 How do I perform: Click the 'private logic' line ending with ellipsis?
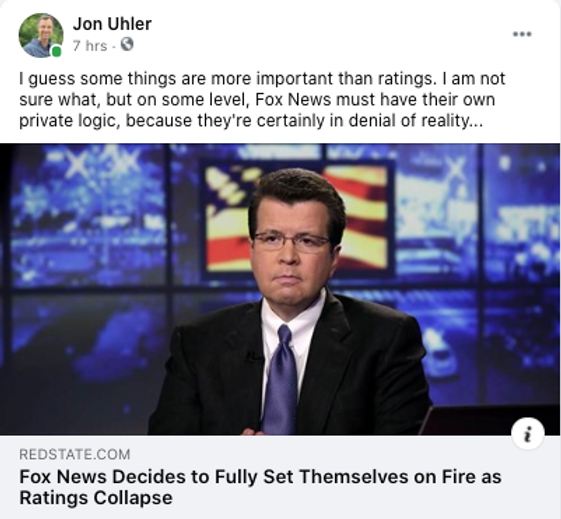(x=251, y=121)
